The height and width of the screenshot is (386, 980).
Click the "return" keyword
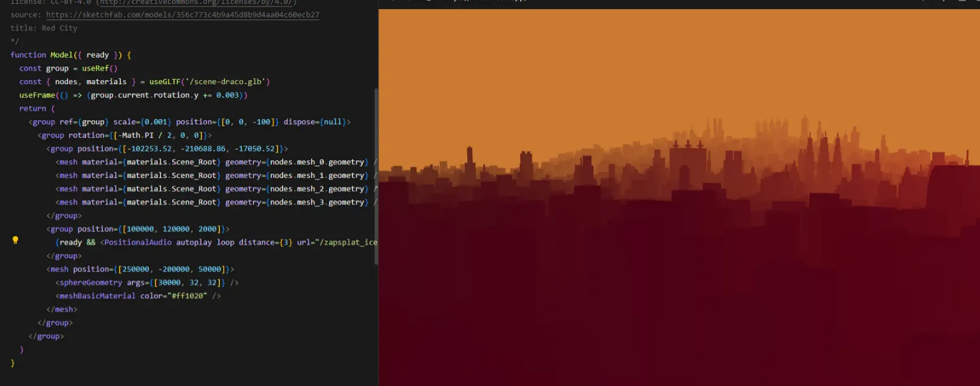(x=32, y=109)
